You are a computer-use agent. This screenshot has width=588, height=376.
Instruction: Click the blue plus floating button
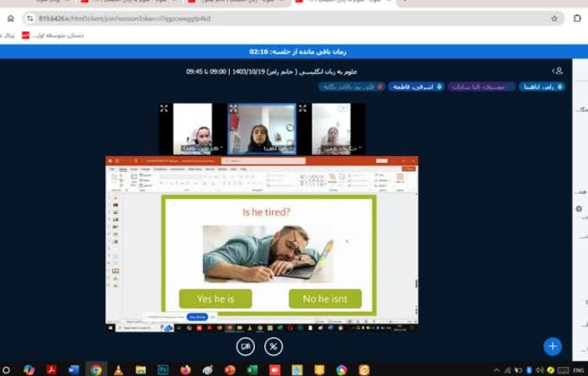click(x=553, y=346)
